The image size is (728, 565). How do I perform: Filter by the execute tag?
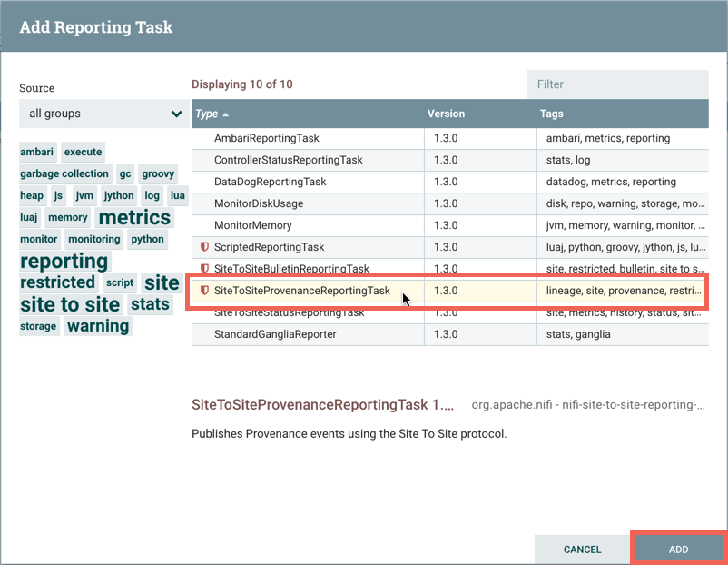[84, 152]
